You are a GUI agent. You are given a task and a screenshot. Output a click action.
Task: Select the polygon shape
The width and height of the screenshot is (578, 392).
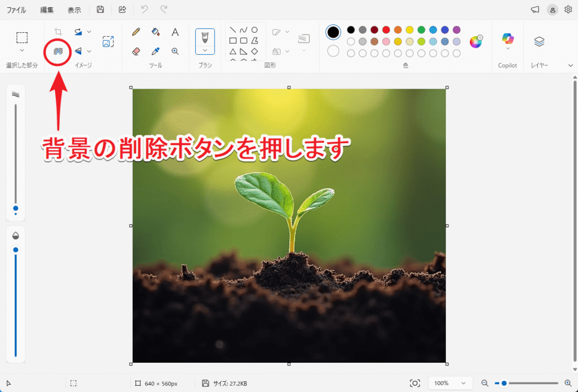click(255, 41)
